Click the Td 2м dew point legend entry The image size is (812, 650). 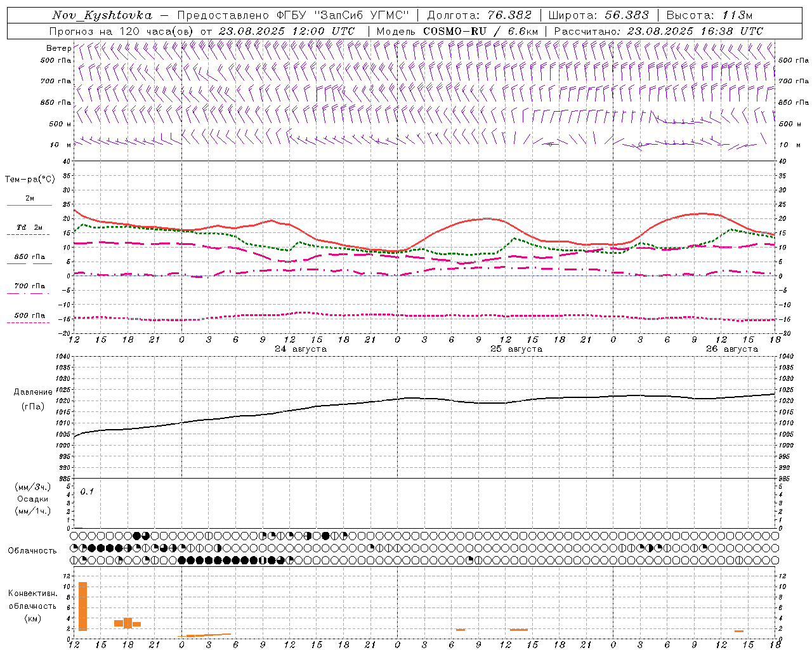tap(29, 227)
